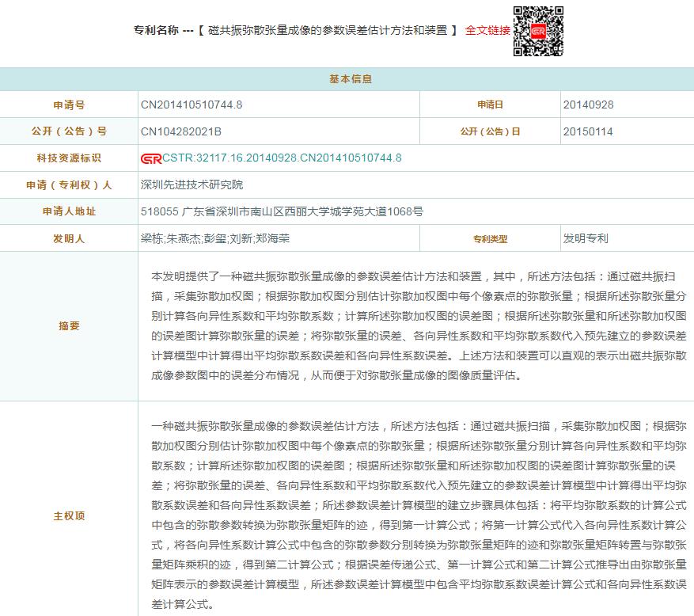Open the CSTR:32117.16.20140928 identifier link

[x=282, y=158]
